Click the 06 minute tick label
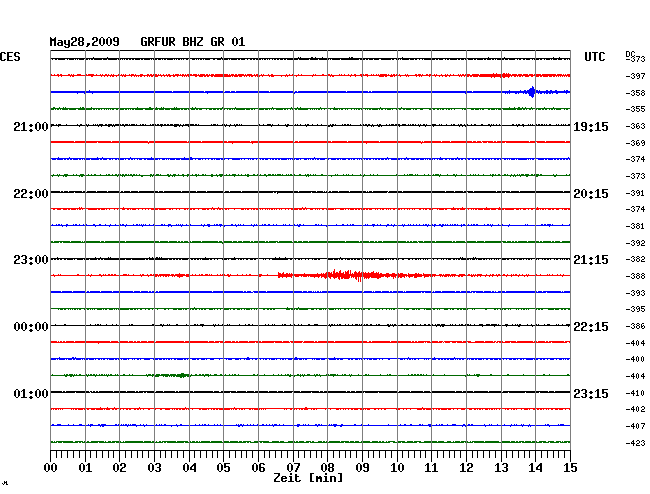The height and width of the screenshot is (494, 650). pyautogui.click(x=258, y=467)
